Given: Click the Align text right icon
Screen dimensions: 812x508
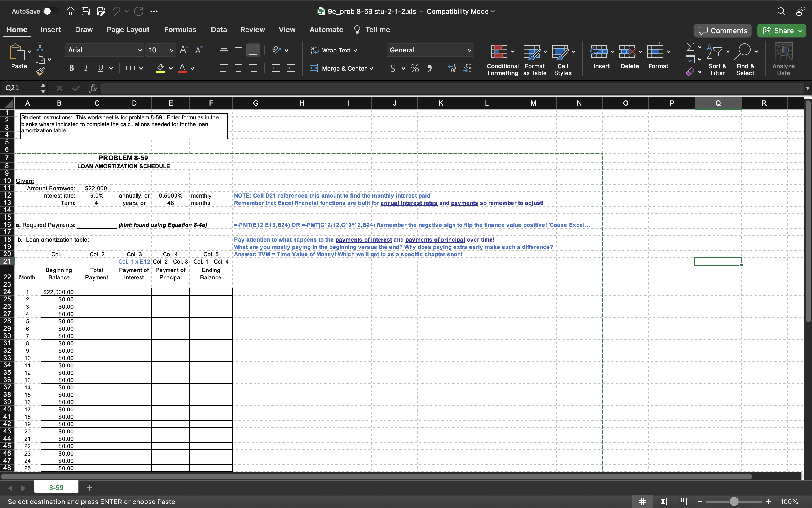Looking at the screenshot, I should click(253, 68).
